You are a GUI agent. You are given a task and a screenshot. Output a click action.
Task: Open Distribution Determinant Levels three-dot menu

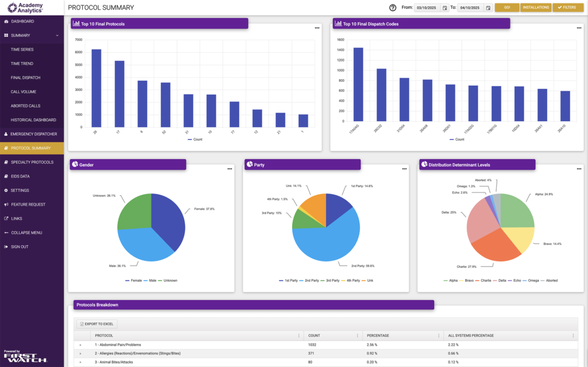coord(579,169)
